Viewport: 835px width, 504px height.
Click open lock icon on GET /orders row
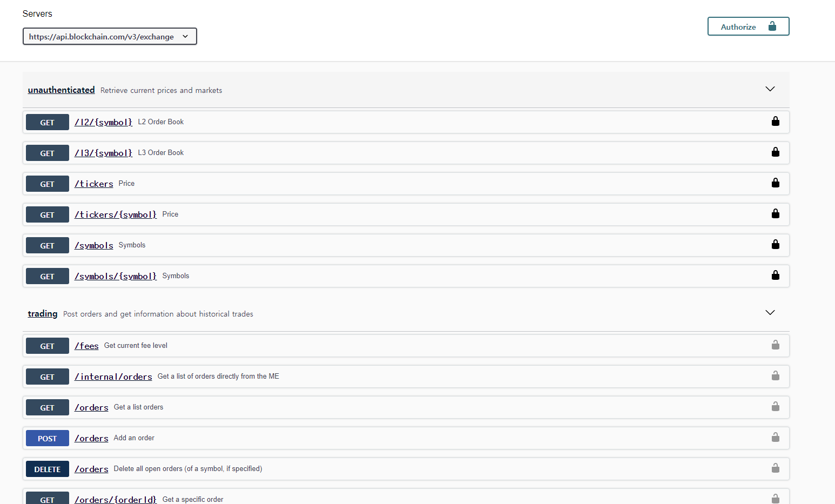click(x=776, y=406)
